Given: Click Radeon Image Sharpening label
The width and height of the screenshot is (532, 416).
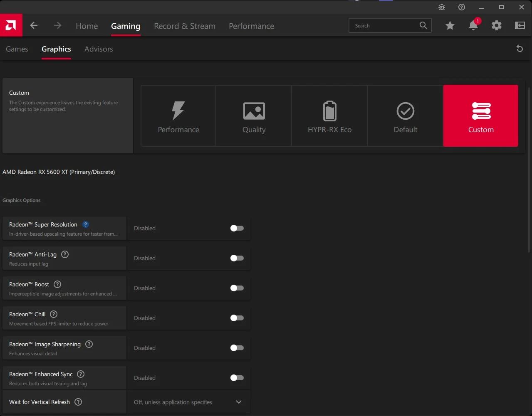Looking at the screenshot, I should tap(45, 344).
